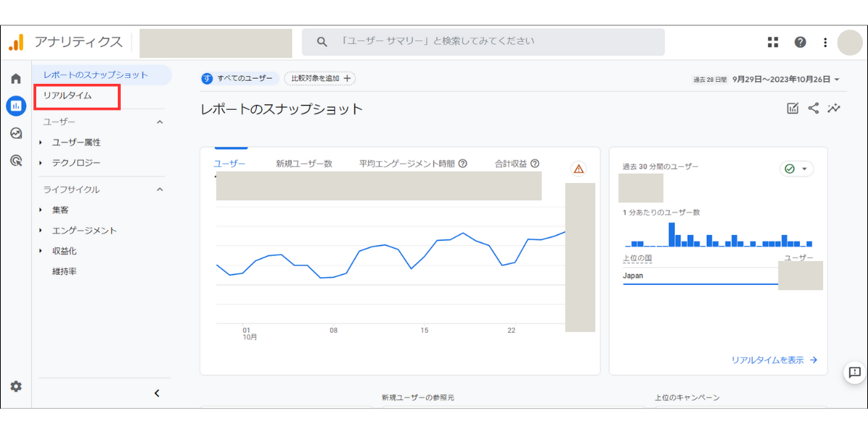
Task: Click the 上位のキャンペーン card heading
Action: 687,398
